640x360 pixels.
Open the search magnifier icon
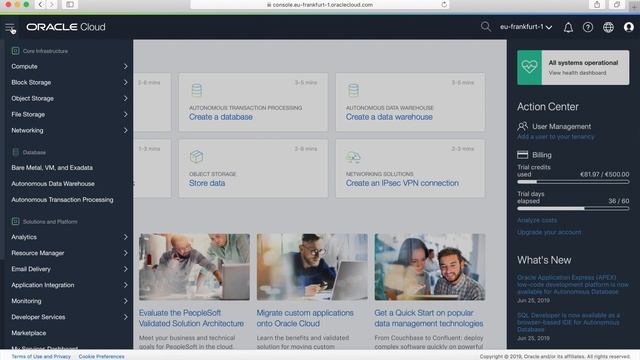[x=486, y=27]
